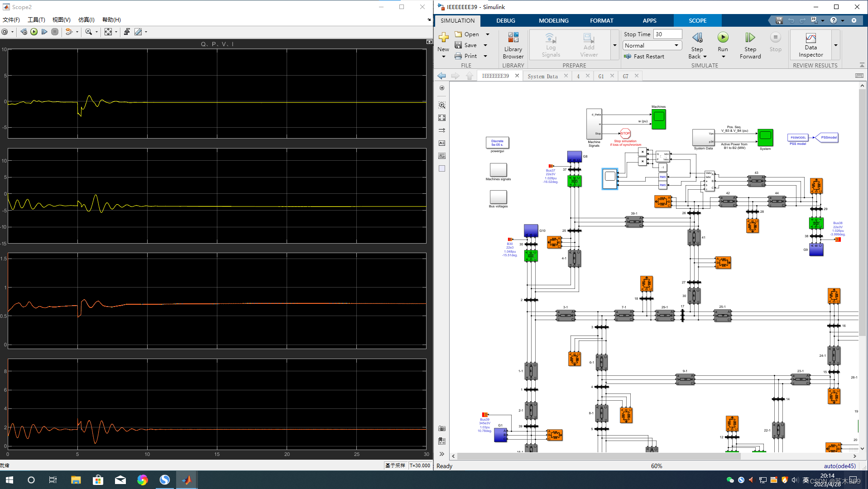Click area box icon in Simulink palette
The image size is (868, 489).
pyautogui.click(x=442, y=168)
